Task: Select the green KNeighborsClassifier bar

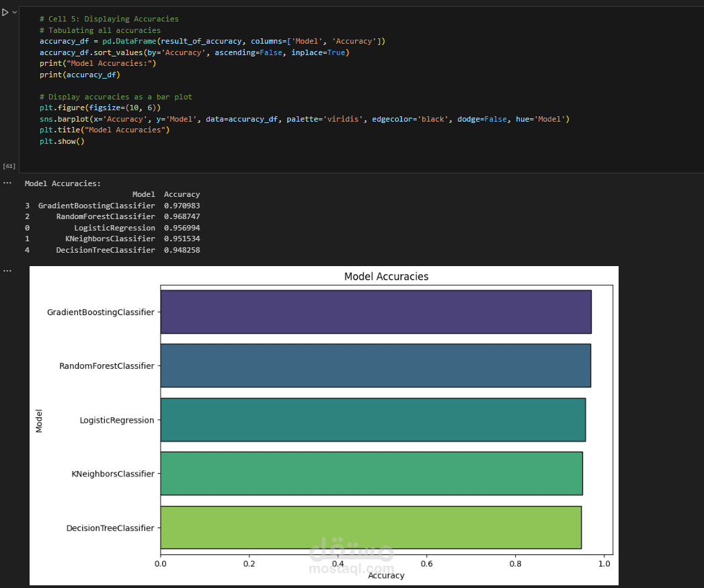Action: [371, 474]
